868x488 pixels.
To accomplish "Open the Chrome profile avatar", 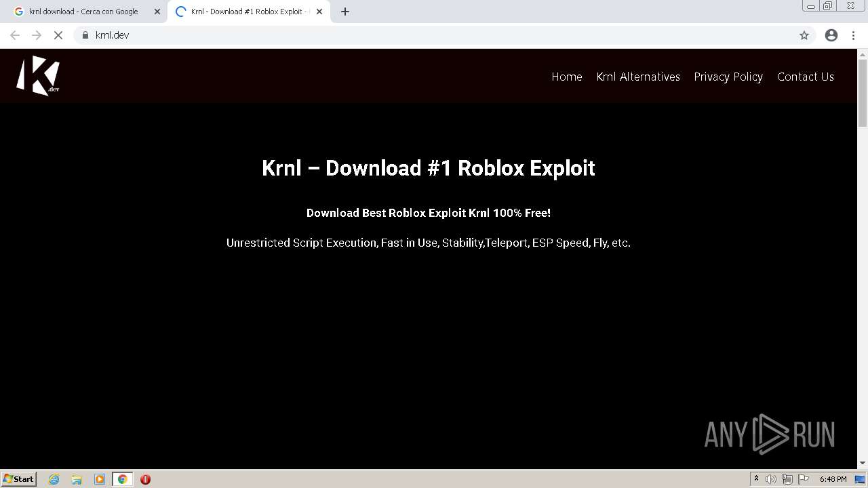I will (831, 35).
